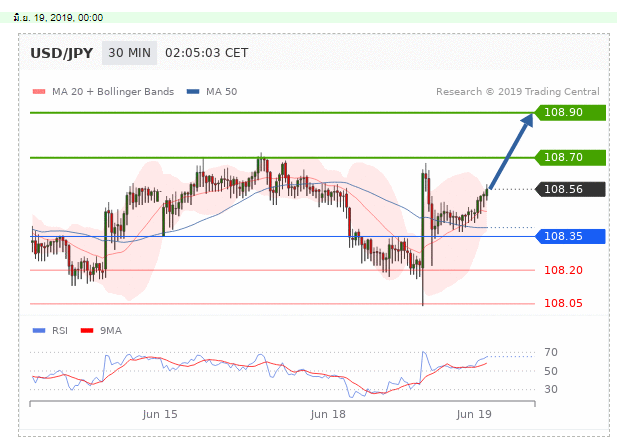This screenshot has width=617, height=441.
Task: Click the 108.90 resistance price label
Action: 570,113
